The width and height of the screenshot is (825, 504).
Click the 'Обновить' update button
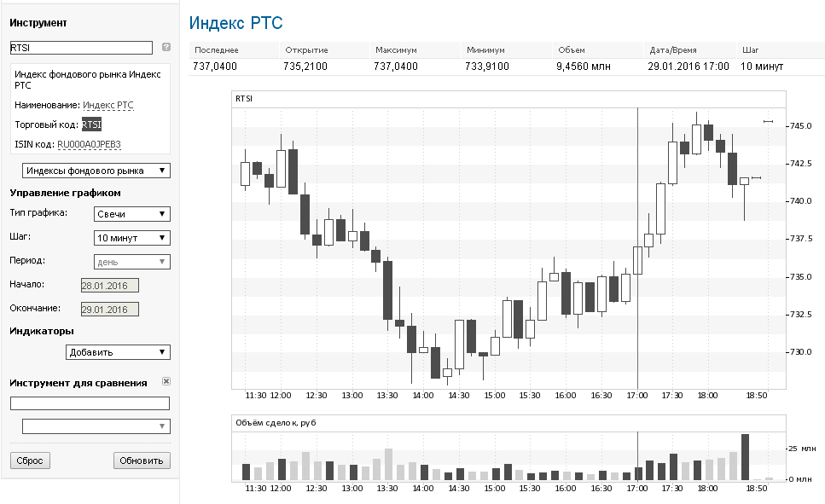tap(142, 461)
